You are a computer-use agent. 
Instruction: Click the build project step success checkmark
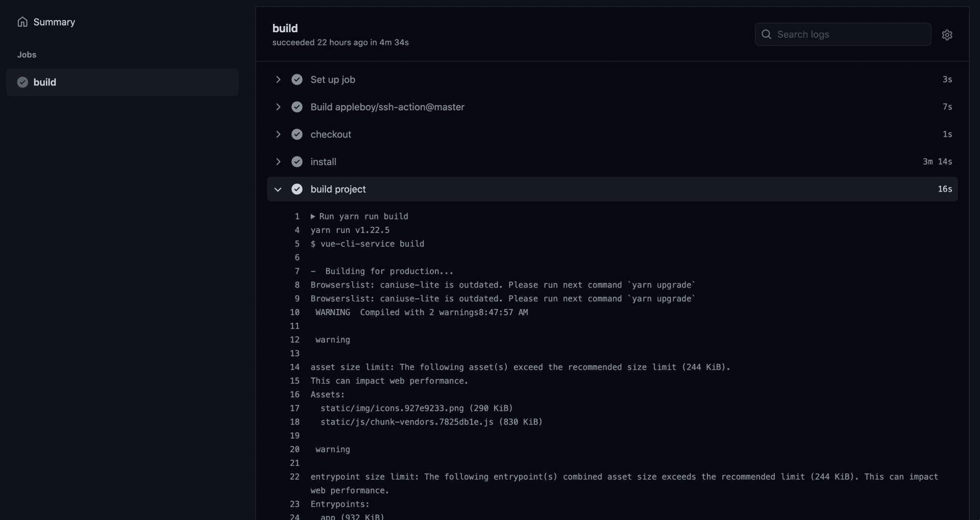(x=297, y=190)
